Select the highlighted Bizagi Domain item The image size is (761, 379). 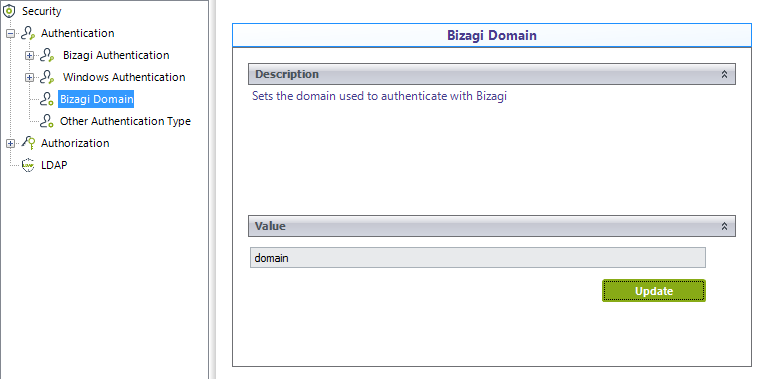click(96, 99)
